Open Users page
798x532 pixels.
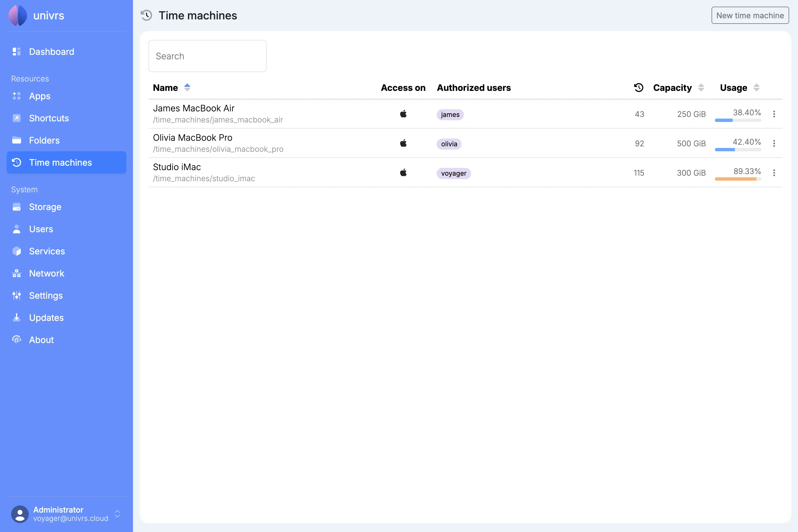(66, 229)
